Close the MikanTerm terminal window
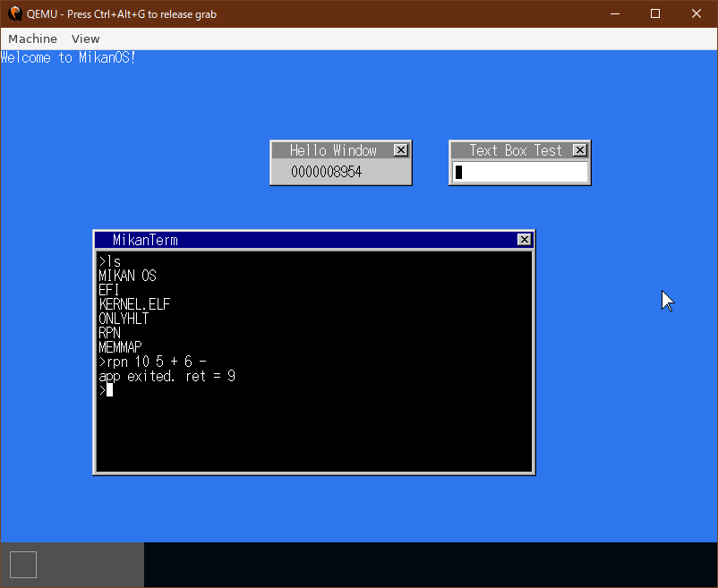718x588 pixels. click(x=524, y=239)
